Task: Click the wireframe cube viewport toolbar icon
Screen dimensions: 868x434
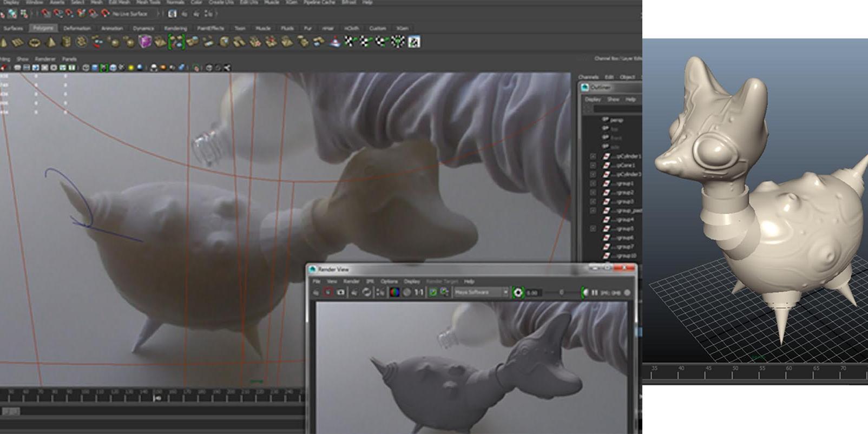Action: 86,68
